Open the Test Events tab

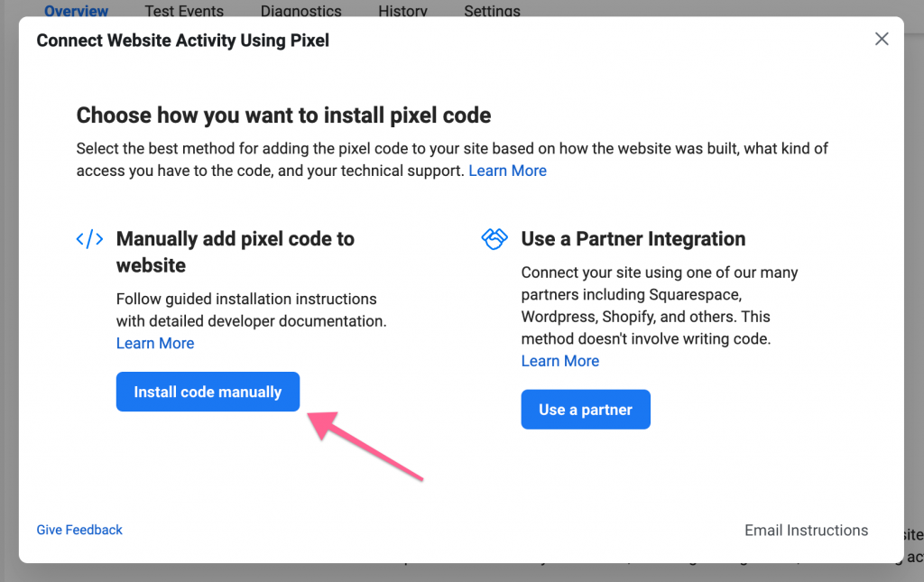pos(184,11)
